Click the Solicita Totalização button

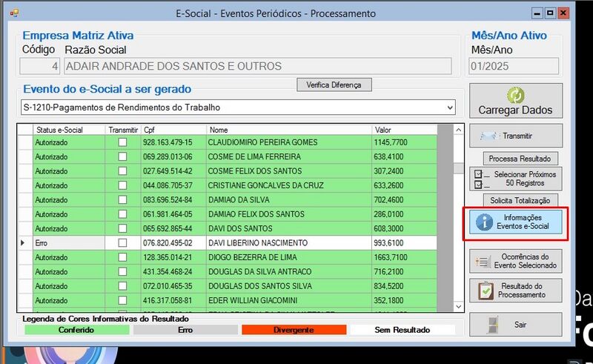coord(520,201)
